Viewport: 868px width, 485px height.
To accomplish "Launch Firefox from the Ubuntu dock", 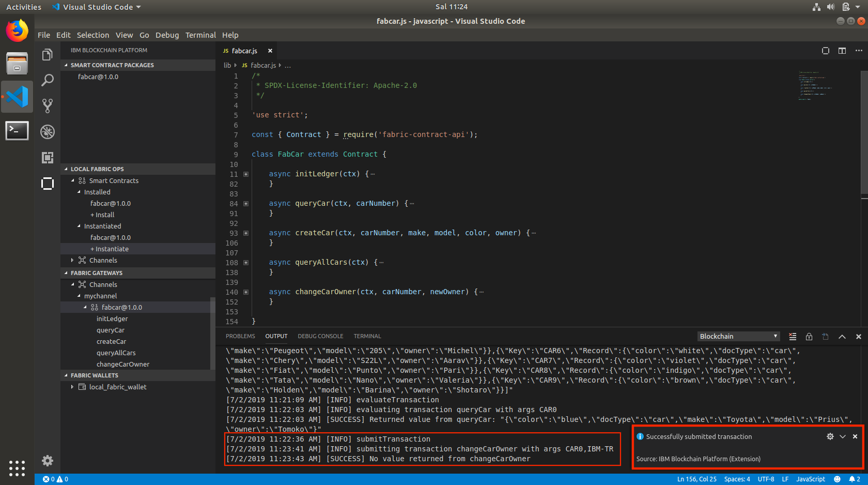I will click(17, 31).
